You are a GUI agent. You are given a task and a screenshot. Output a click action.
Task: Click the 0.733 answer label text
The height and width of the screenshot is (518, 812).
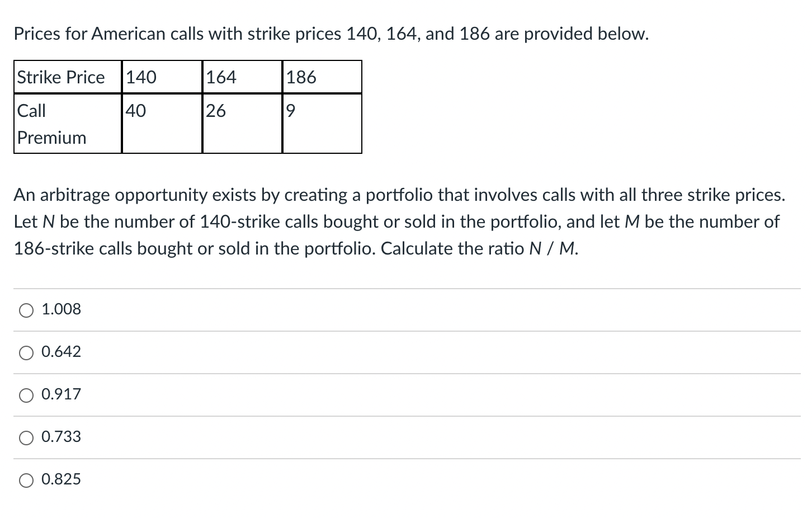(61, 436)
